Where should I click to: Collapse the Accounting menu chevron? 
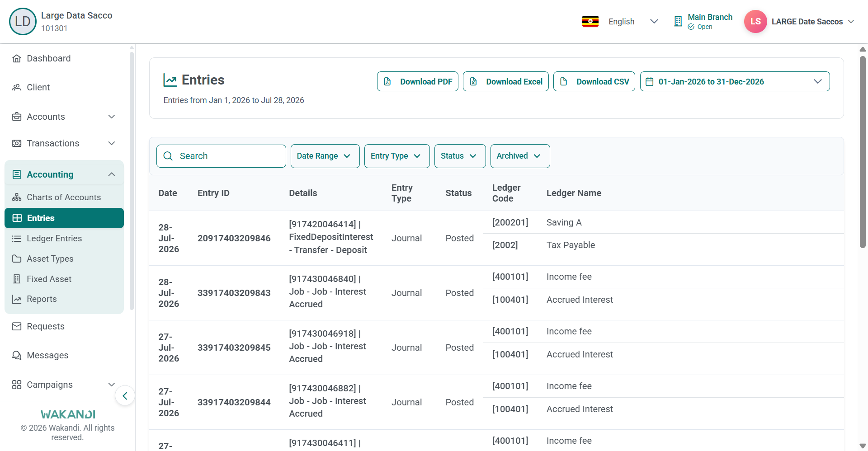[x=112, y=174]
